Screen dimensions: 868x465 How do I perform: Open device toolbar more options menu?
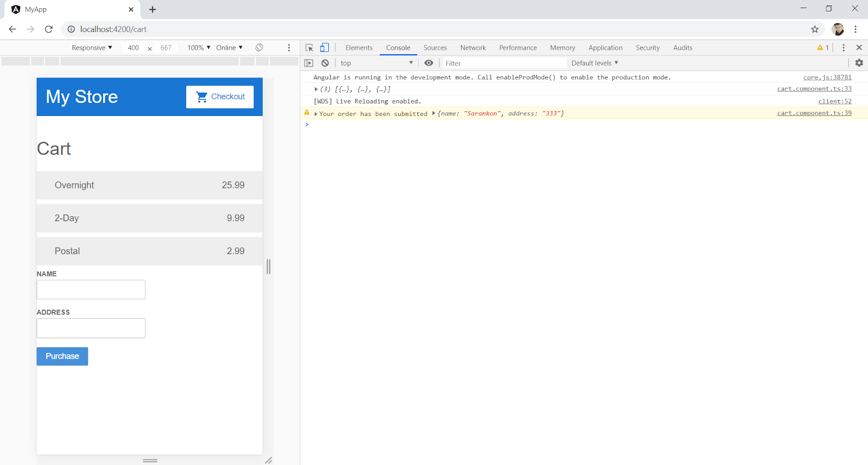click(289, 48)
